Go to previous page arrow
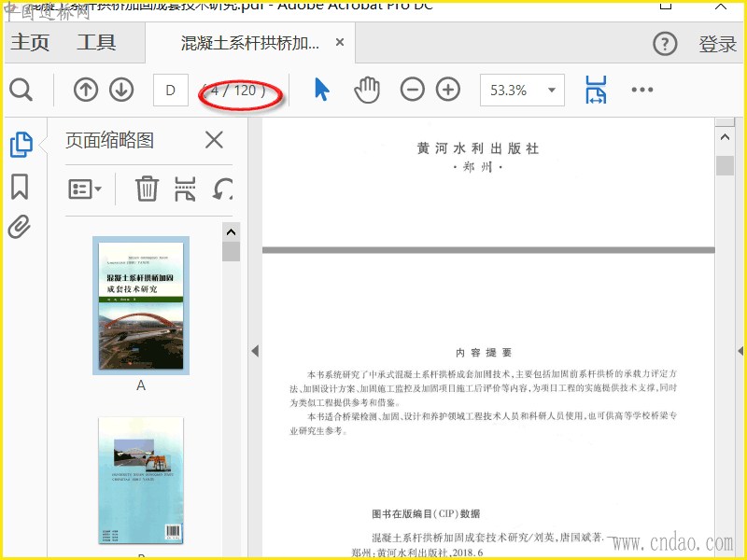 pyautogui.click(x=86, y=90)
